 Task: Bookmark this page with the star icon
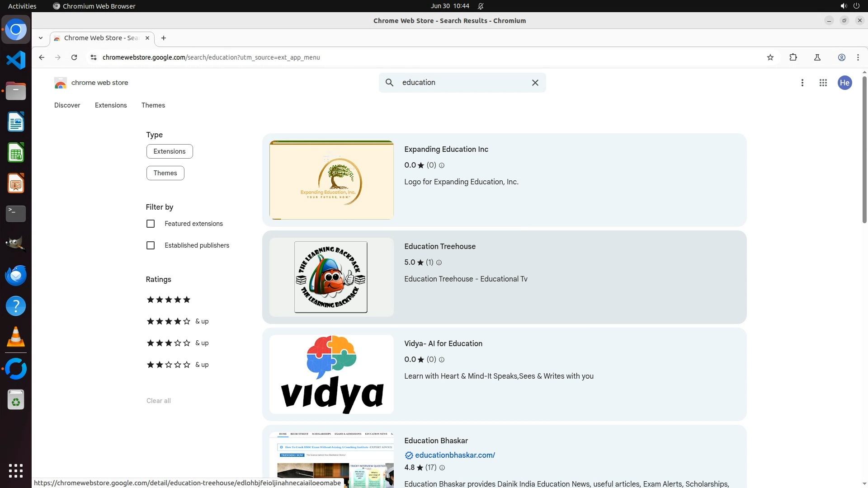770,57
